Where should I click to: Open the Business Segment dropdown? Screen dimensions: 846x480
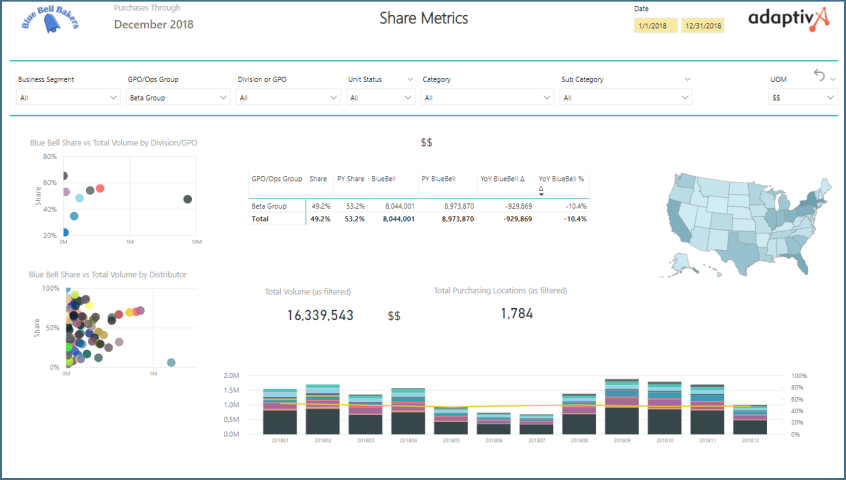68,98
